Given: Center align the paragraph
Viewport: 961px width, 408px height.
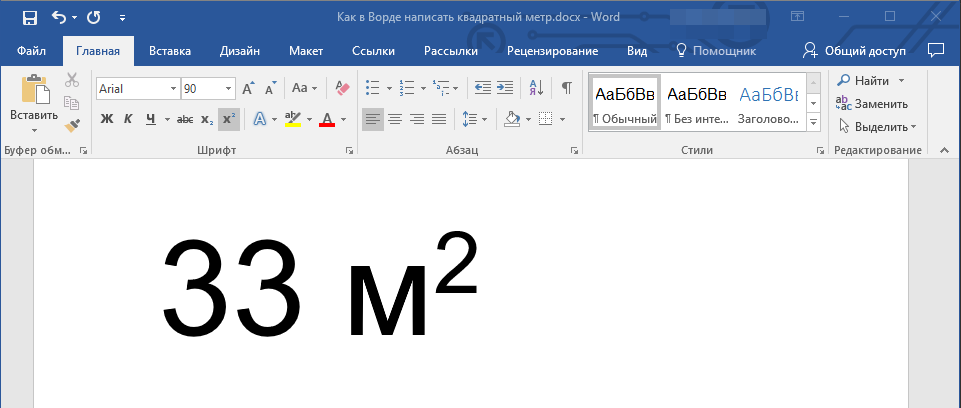Looking at the screenshot, I should 395,120.
